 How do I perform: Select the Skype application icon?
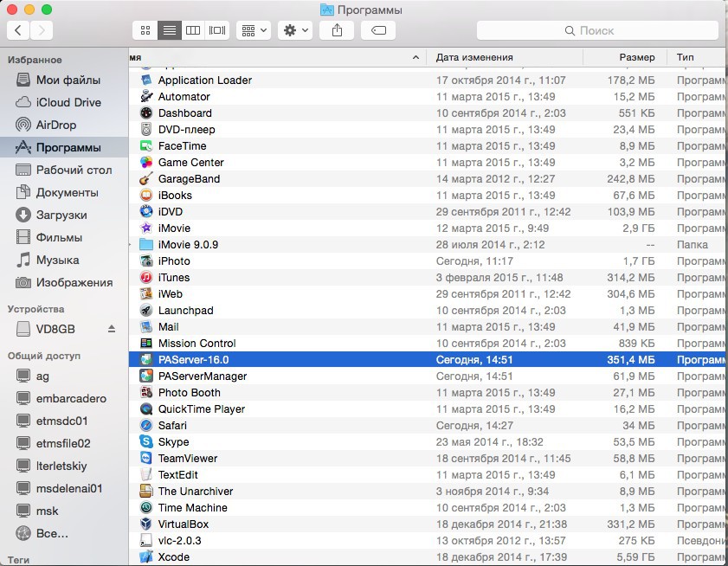145,441
